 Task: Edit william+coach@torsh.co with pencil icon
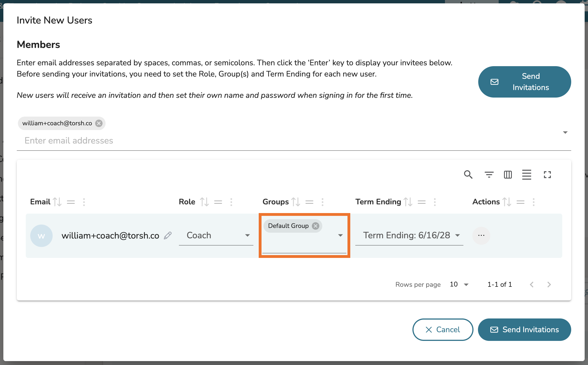(168, 235)
